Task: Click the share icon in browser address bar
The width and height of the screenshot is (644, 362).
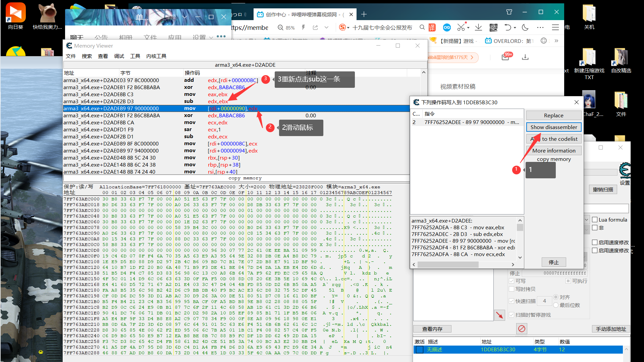Action: [315, 27]
